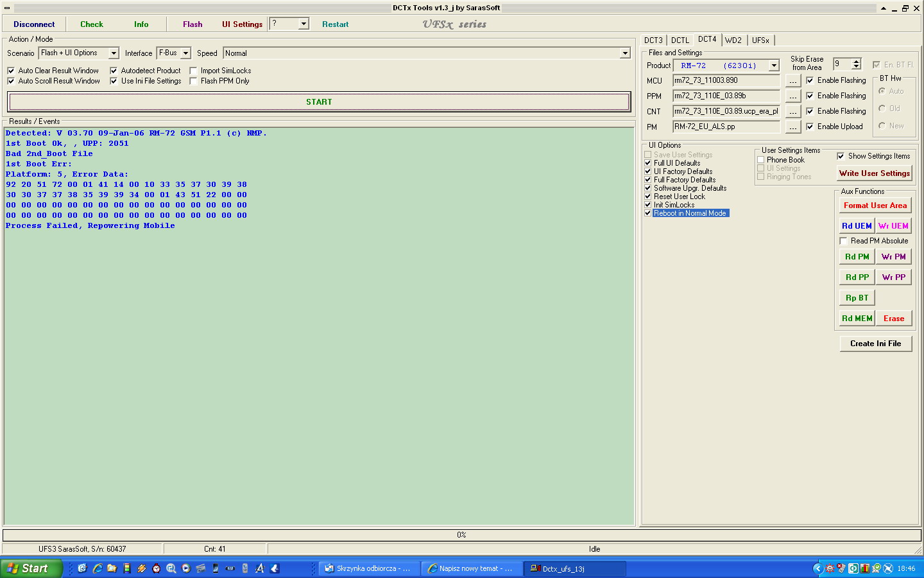This screenshot has width=924, height=578.
Task: Open the Start menu
Action: pos(31,568)
